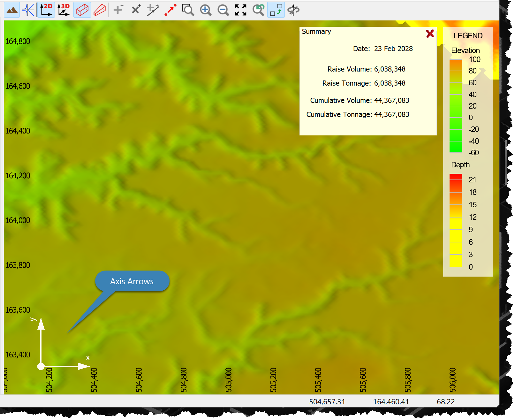Click the 164,800 northing axis label

(18, 41)
